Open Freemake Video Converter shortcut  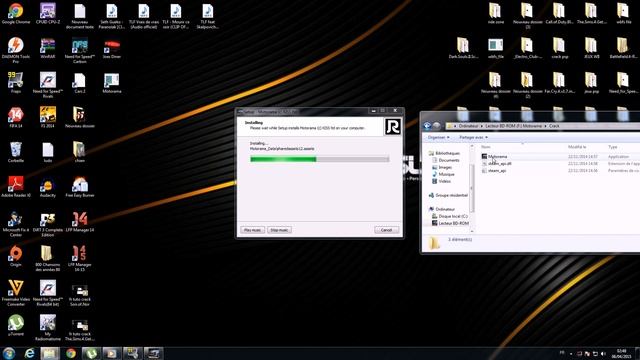[x=16, y=293]
